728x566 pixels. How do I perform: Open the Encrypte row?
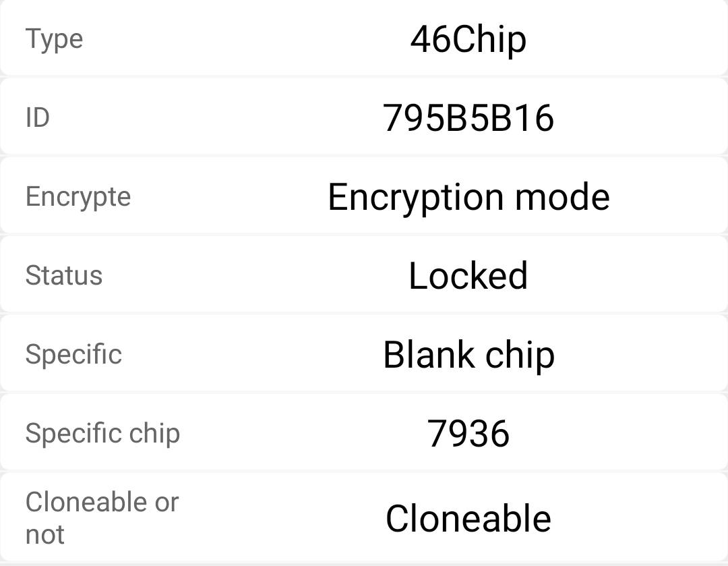tap(364, 195)
